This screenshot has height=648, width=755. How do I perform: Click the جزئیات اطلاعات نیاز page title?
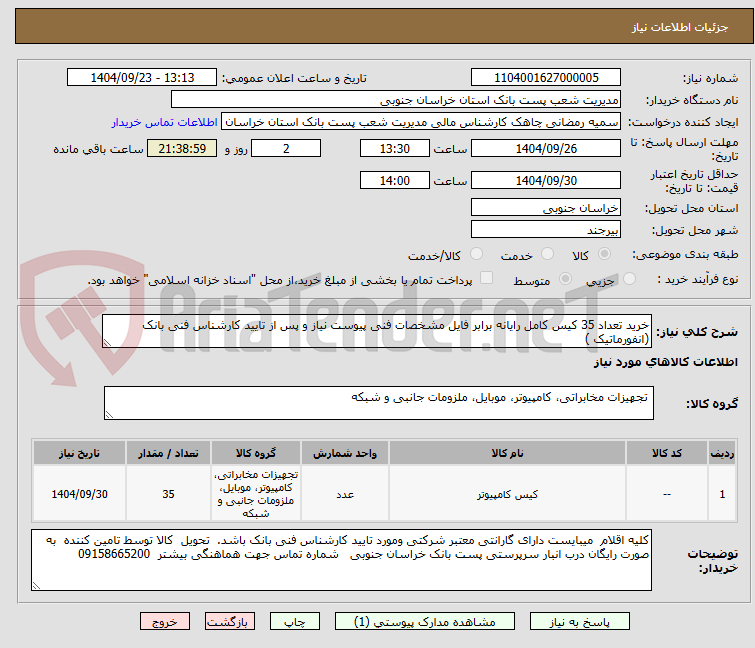[679, 27]
